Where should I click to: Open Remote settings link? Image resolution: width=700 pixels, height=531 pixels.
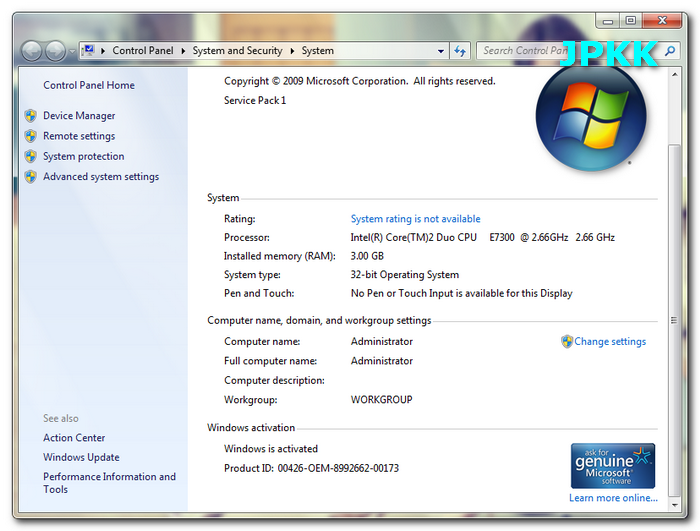(79, 136)
